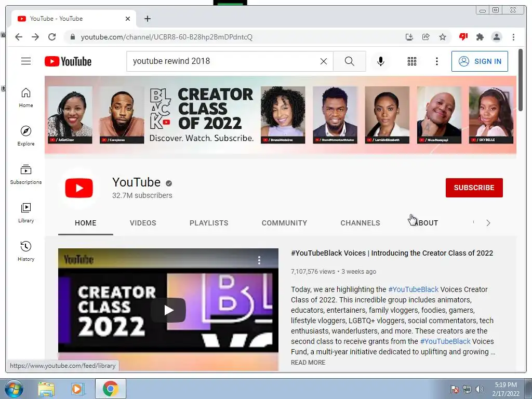532x399 pixels.
Task: Click the install app icon in address bar
Action: (x=409, y=37)
